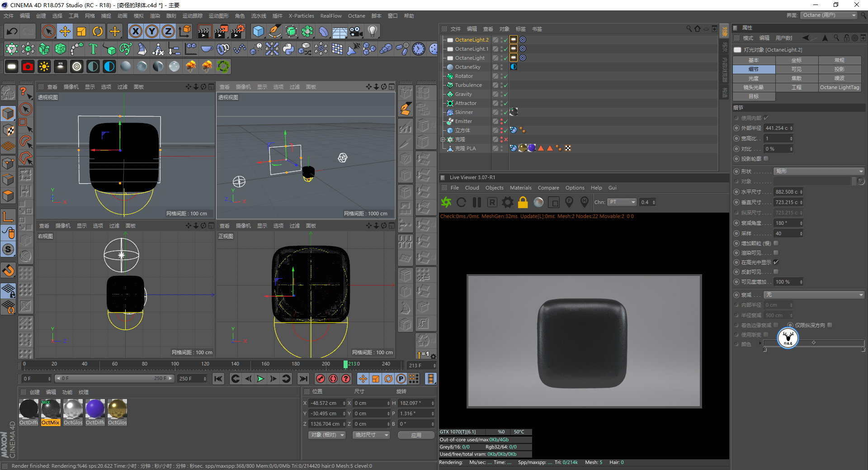Toggle the Turbulence object enable checkmark

pyautogui.click(x=505, y=85)
